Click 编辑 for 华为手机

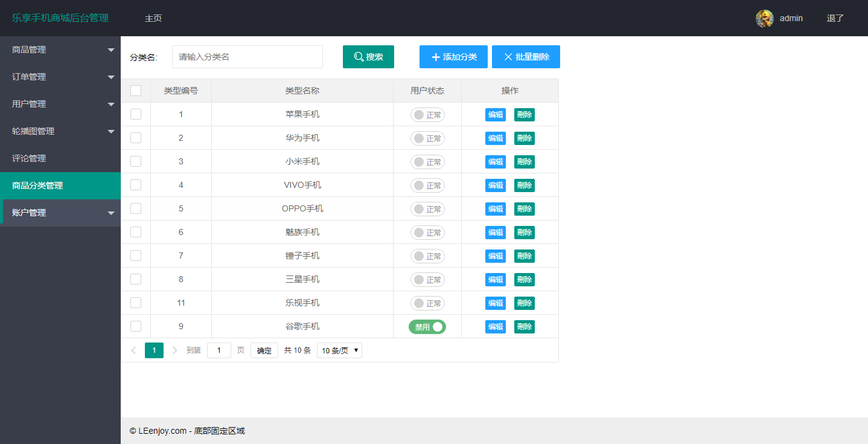[496, 138]
